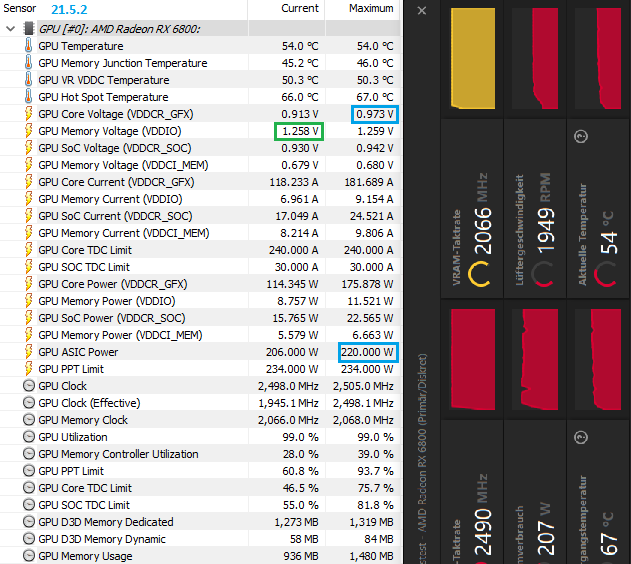This screenshot has height=564, width=631.
Task: Click the clock icon for GPU Utilization
Action: point(29,436)
